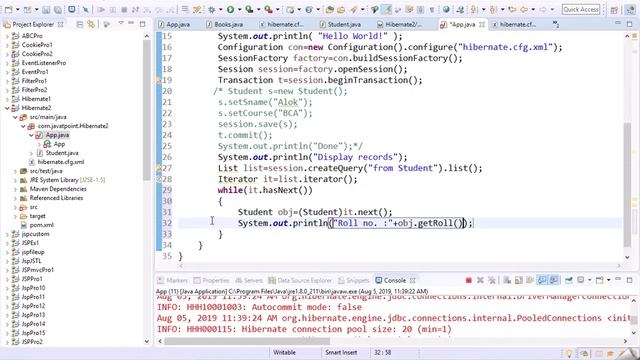
Task: Select hibernate.cfg.xml in Project Explorer
Action: [60, 162]
